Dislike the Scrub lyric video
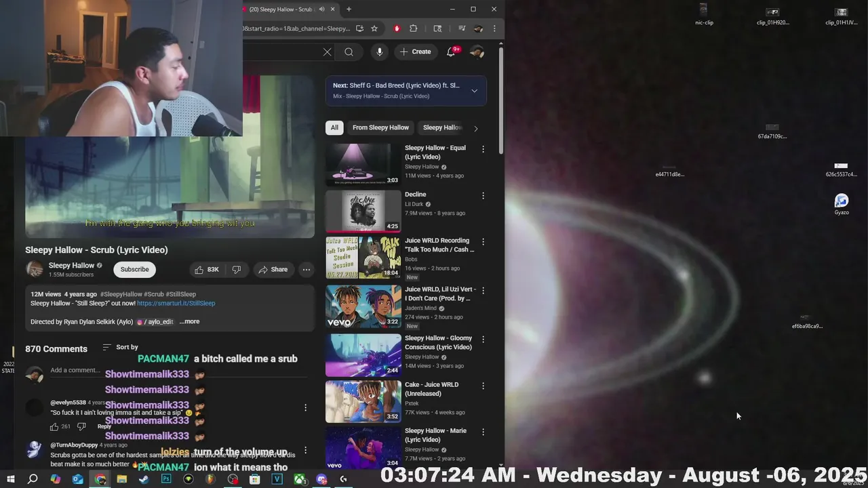 [x=237, y=270]
